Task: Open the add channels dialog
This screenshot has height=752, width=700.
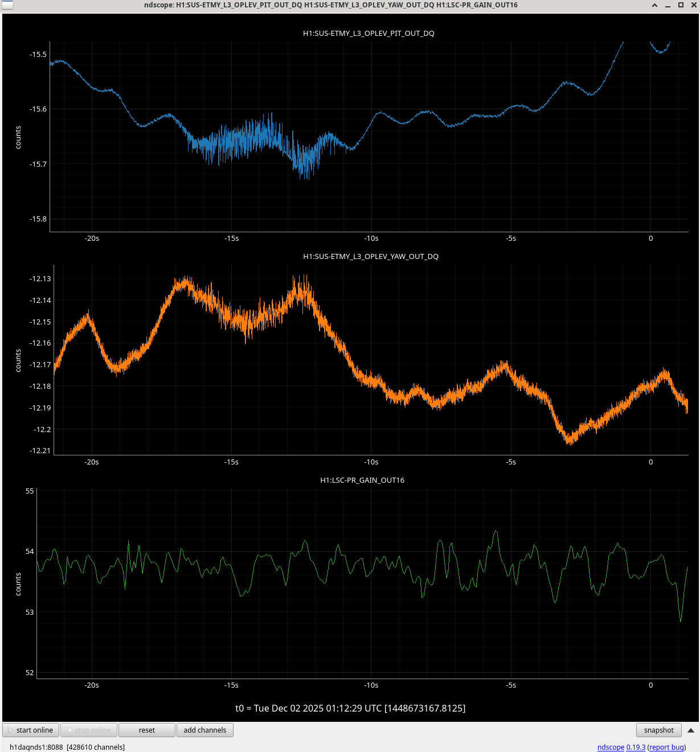Action: point(204,730)
